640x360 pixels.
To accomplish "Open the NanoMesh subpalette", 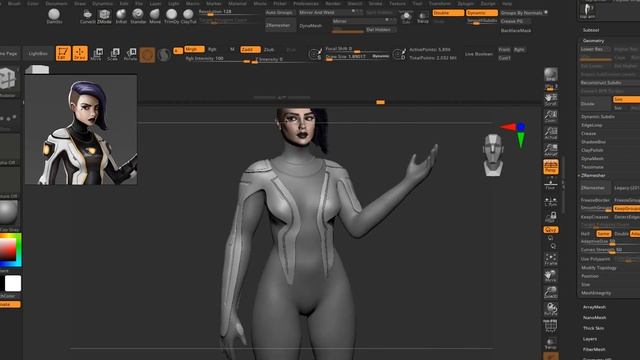I will click(594, 318).
